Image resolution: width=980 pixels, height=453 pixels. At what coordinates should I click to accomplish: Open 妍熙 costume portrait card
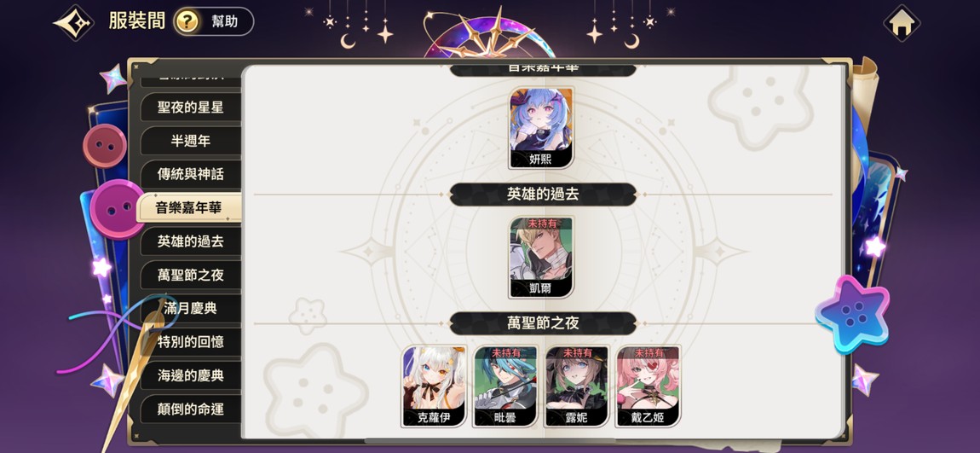click(x=541, y=128)
